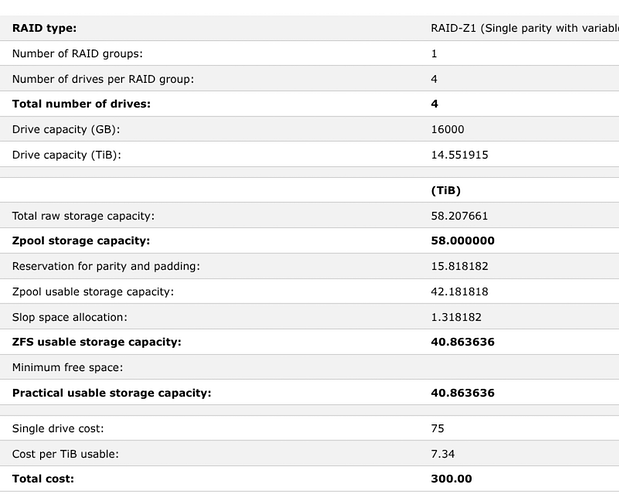Screen dimensions: 619x500
Task: Click the Total raw storage capacity value
Action: pos(459,216)
